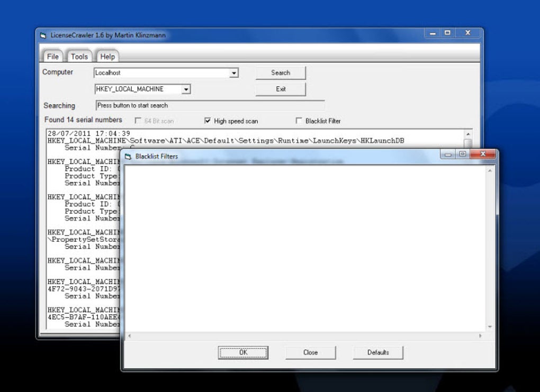Click 'Found 14 serial numbers' status text
Viewport: 540px width, 392px height.
(x=83, y=120)
